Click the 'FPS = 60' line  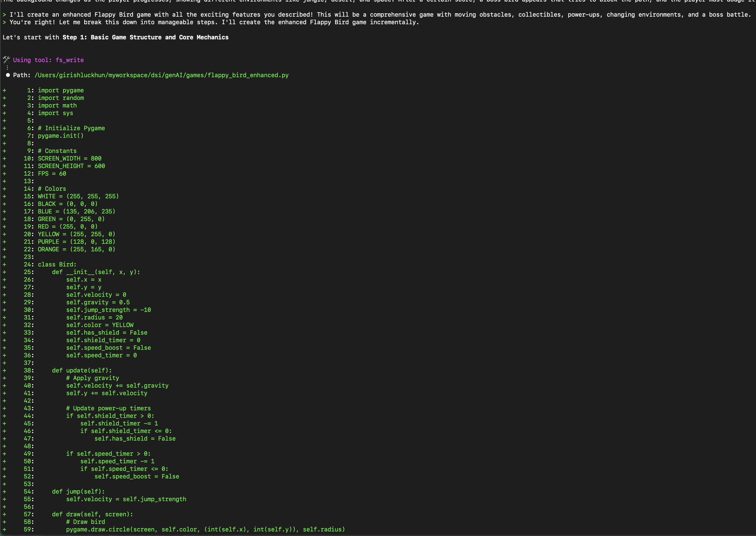[x=52, y=174]
